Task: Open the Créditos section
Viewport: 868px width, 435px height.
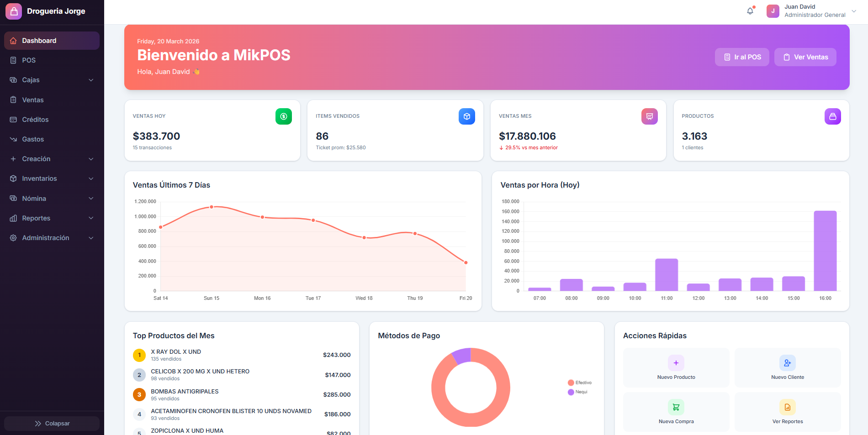Action: pyautogui.click(x=35, y=119)
